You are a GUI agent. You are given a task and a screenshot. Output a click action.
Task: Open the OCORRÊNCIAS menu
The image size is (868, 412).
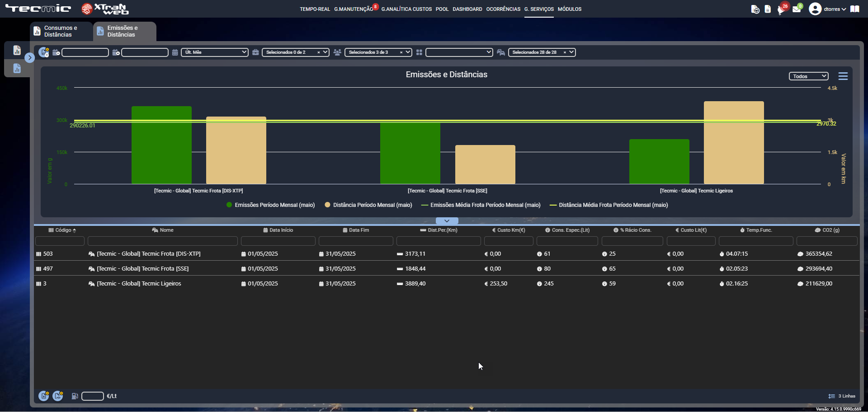pyautogui.click(x=503, y=9)
